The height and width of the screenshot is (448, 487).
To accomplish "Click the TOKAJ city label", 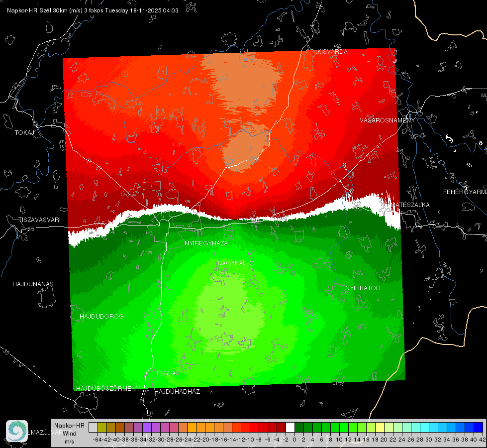I will pyautogui.click(x=24, y=133).
